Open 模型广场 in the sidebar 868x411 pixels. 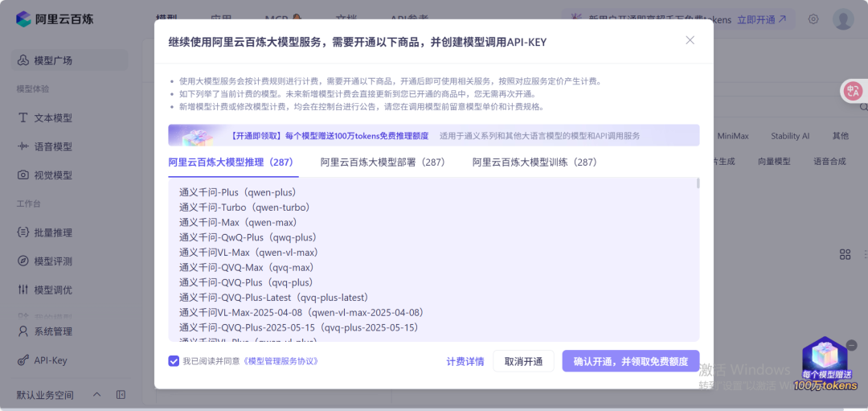[70, 60]
